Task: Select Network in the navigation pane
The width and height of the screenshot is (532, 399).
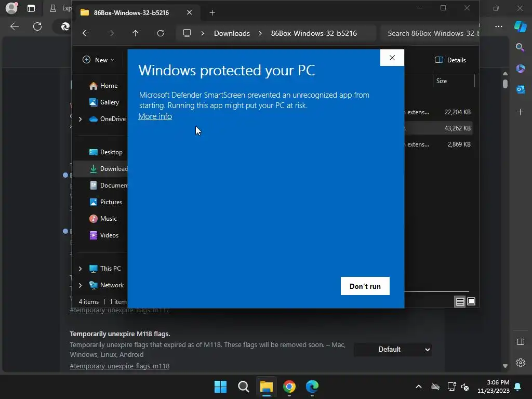Action: click(107, 285)
